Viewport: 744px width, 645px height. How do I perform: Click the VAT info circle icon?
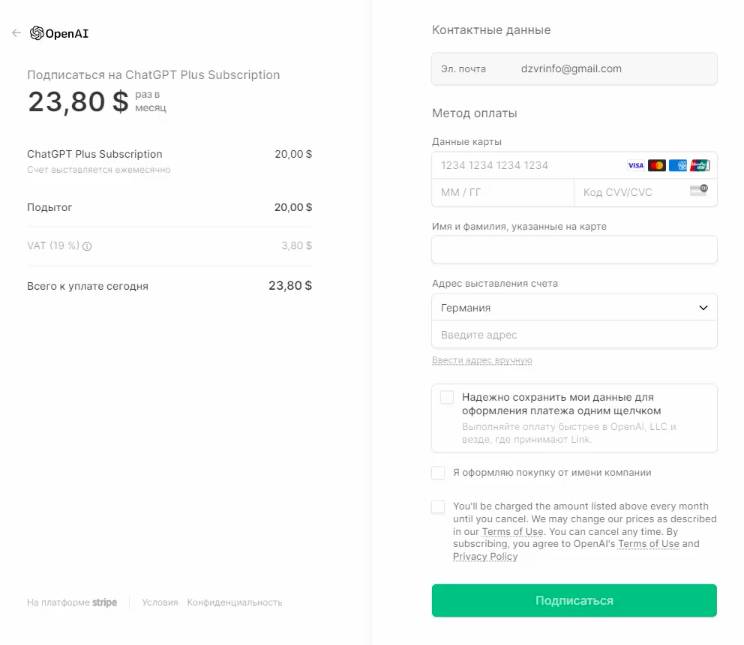[x=87, y=246]
